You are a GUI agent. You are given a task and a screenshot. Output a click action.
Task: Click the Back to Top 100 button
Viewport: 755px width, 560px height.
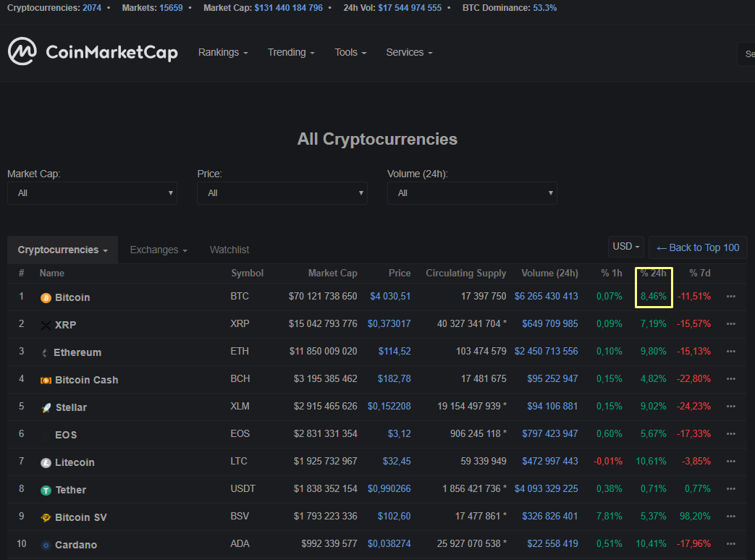tap(698, 247)
